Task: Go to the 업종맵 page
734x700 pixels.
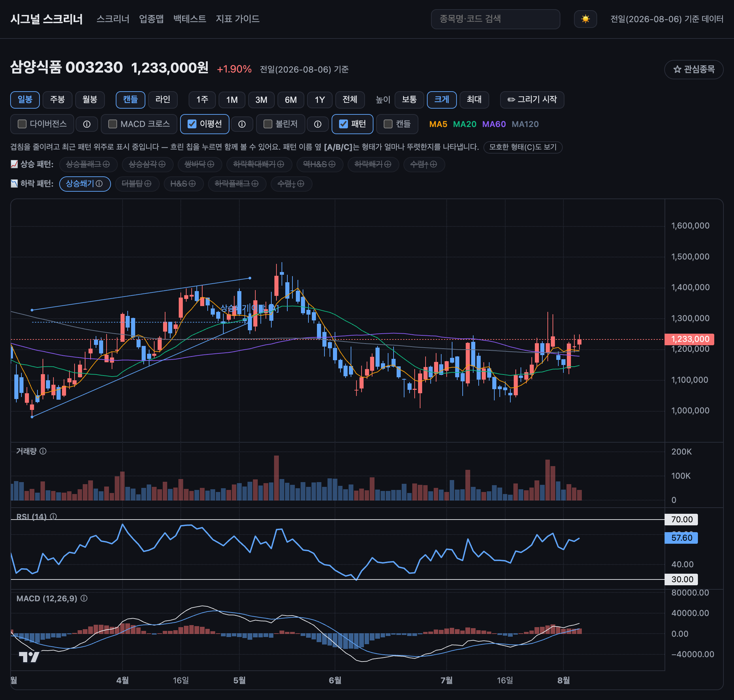Action: coord(151,19)
